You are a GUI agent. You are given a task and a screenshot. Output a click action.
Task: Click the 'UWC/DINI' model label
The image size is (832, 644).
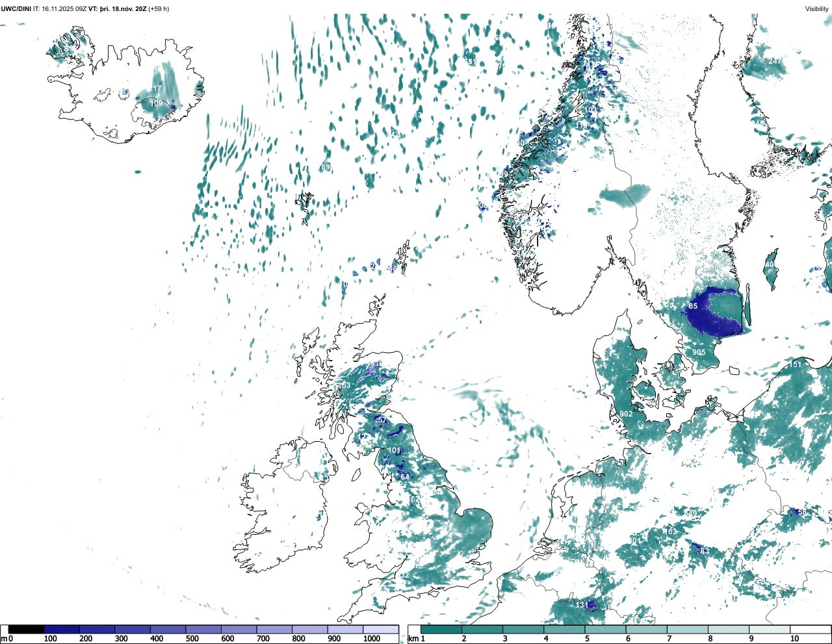pos(16,9)
